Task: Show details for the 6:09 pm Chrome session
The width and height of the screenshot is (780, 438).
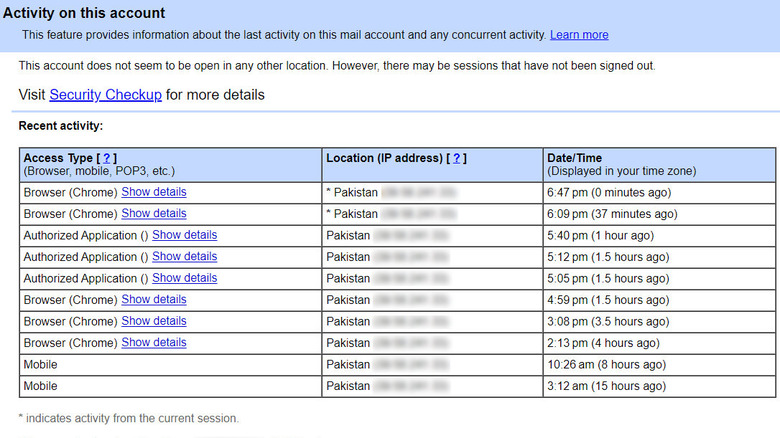Action: [x=154, y=213]
